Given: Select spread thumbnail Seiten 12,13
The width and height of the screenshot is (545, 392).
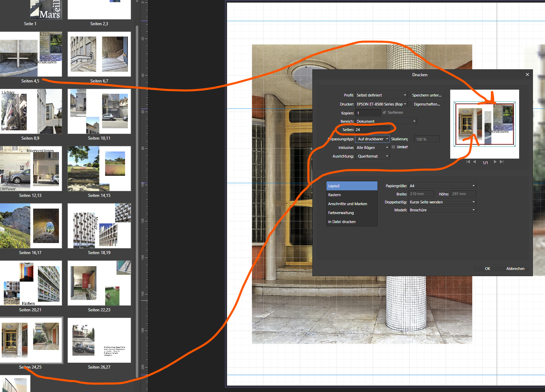Looking at the screenshot, I should pyautogui.click(x=31, y=169).
